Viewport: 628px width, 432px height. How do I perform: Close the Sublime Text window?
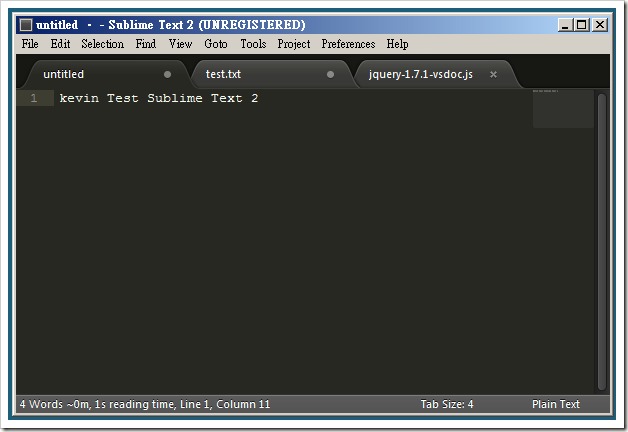coord(600,25)
